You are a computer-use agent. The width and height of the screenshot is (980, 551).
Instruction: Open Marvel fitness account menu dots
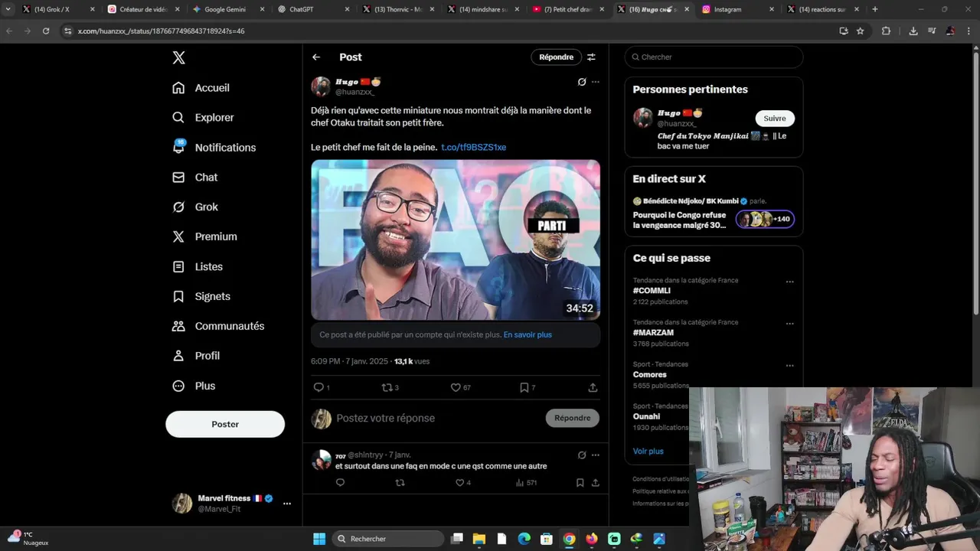point(287,504)
